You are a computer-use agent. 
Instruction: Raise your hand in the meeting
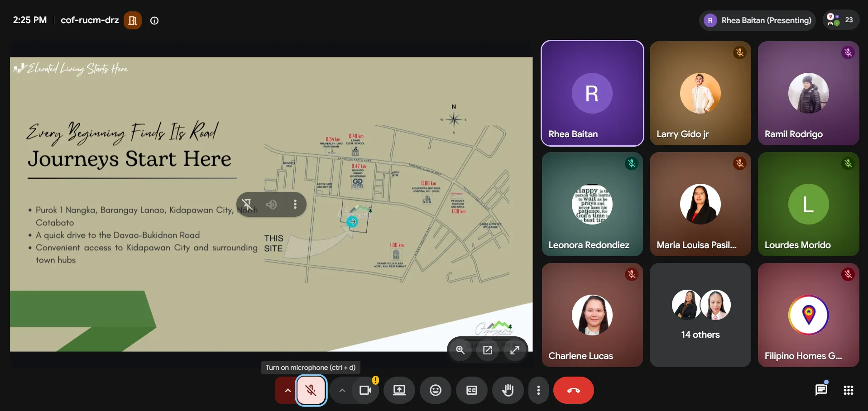coord(508,390)
